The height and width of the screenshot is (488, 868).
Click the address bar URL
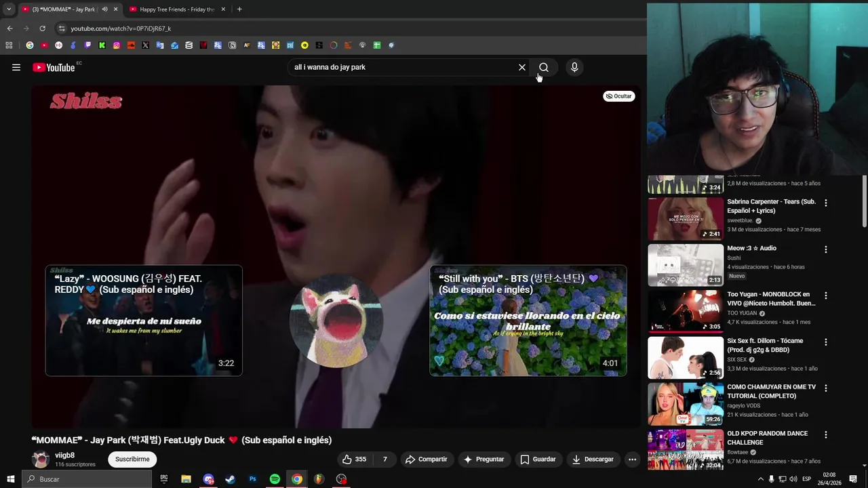pos(121,28)
